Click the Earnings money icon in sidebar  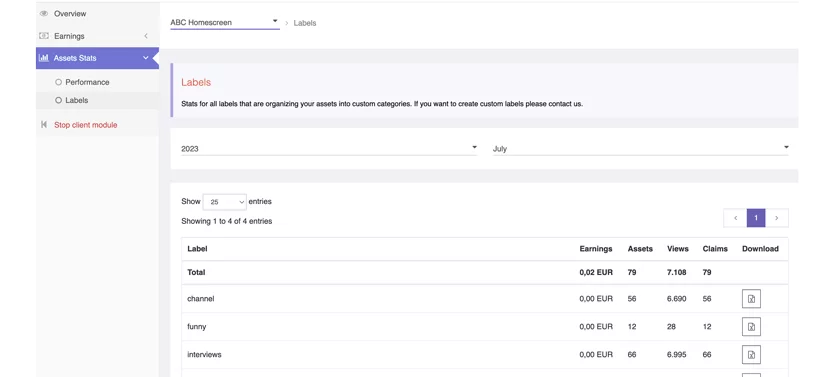(44, 36)
